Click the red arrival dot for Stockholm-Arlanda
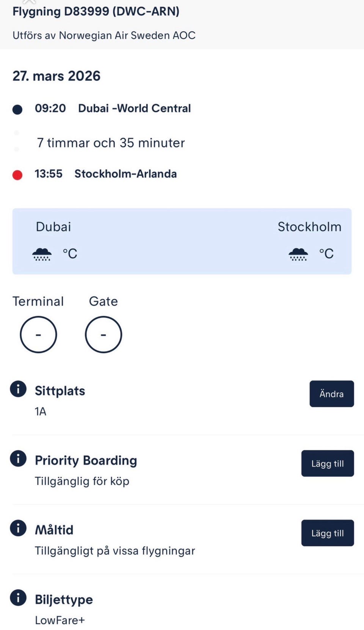Screen dimensions: 364x630 (17, 175)
